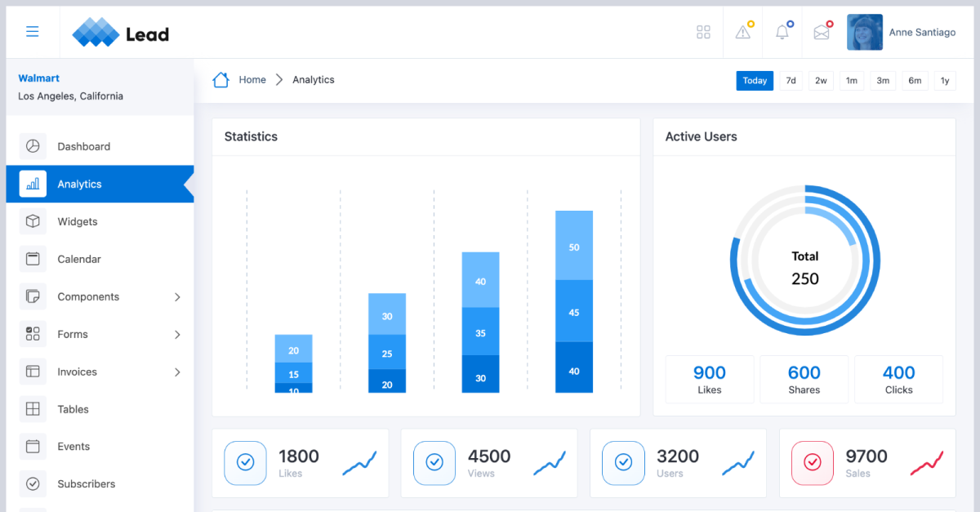Switch to the 7d time range tab
The width and height of the screenshot is (980, 512).
(790, 80)
